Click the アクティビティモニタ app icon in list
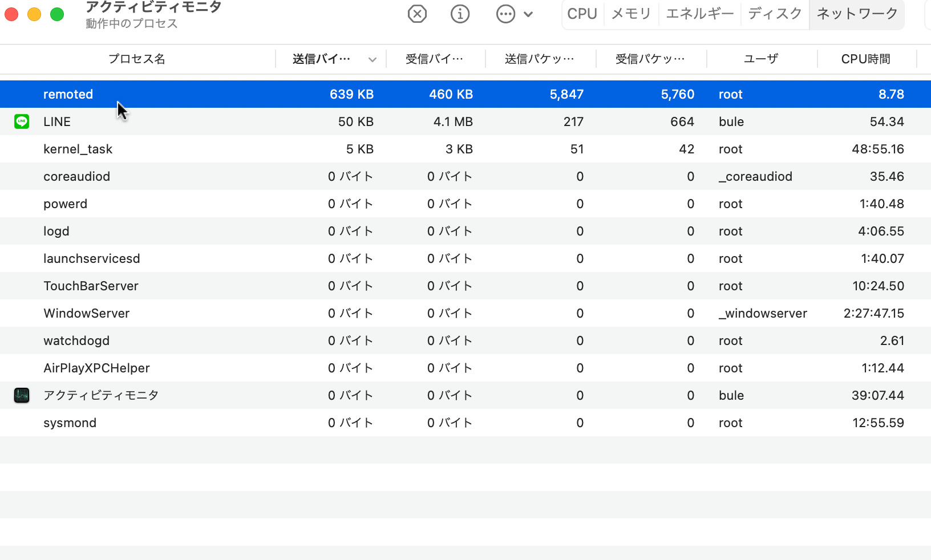Screen dimensions: 931x560 [22, 395]
